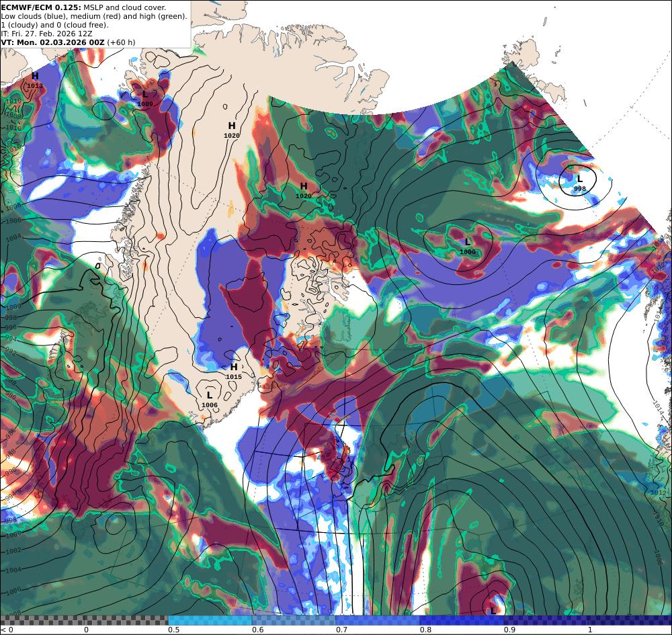Pick the colorbar segment between 0.6 and 0.7
Image resolution: width=672 pixels, height=635 pixels.
[x=294, y=620]
